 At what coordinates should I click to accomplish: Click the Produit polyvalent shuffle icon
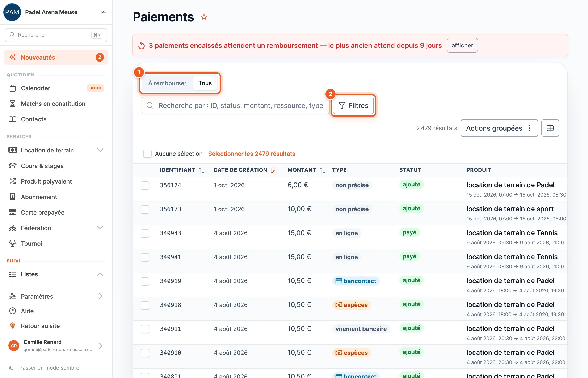pos(13,181)
